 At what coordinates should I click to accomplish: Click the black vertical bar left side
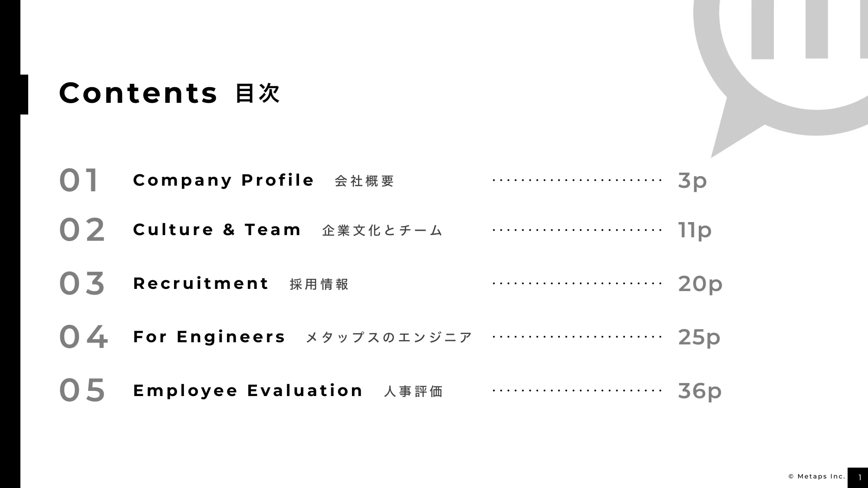6,244
